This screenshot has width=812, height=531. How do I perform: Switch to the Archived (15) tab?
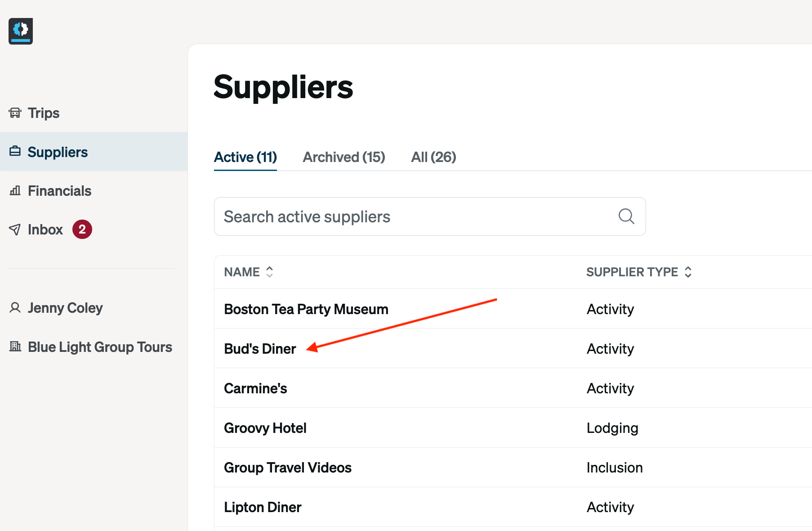[x=344, y=157]
